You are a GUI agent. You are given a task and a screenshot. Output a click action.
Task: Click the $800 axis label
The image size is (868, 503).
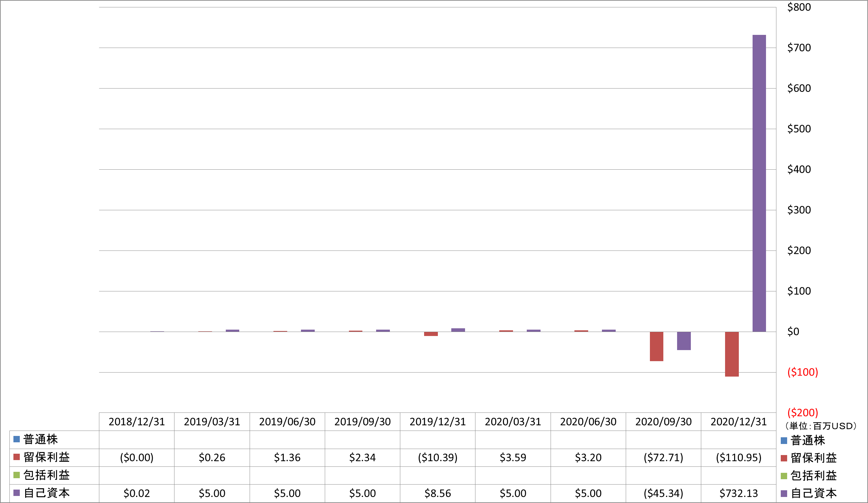pos(799,7)
